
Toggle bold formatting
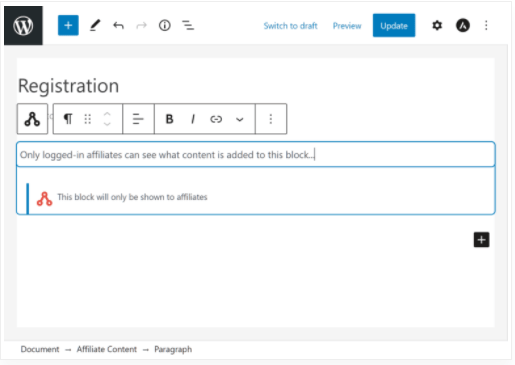point(169,119)
